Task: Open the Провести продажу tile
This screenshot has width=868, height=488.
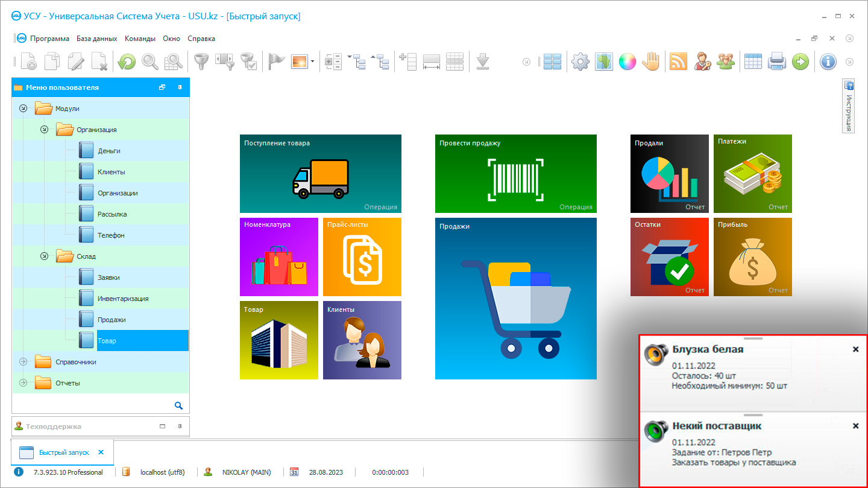Action: tap(516, 174)
